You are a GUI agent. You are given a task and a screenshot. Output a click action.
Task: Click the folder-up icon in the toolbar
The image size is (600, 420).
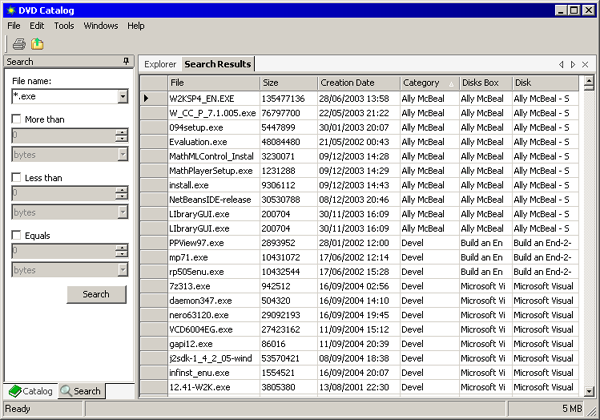click(x=37, y=43)
